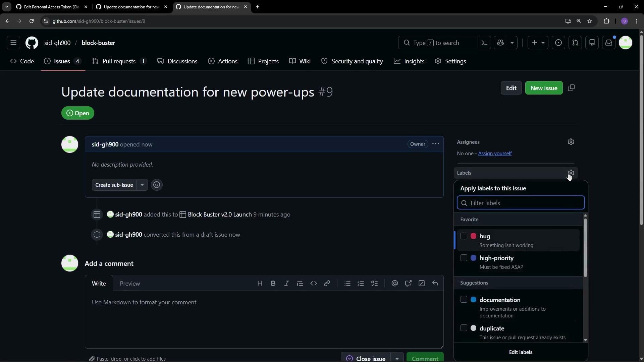This screenshot has width=644, height=362.
Task: Open the Insights tab
Action: tap(409, 61)
